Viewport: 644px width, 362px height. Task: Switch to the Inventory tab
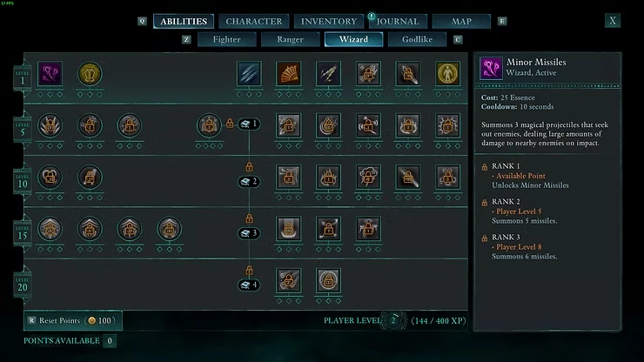pos(329,22)
